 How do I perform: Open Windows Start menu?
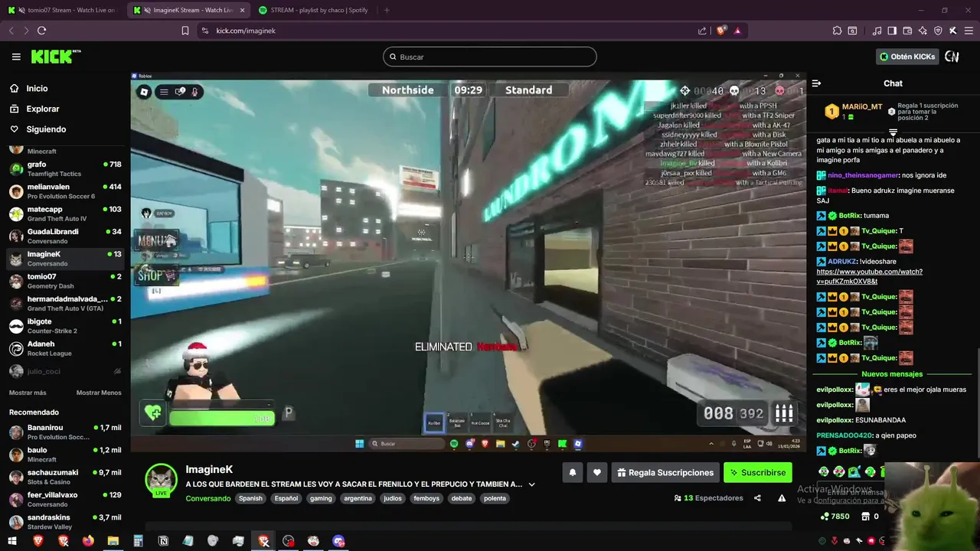coord(13,541)
